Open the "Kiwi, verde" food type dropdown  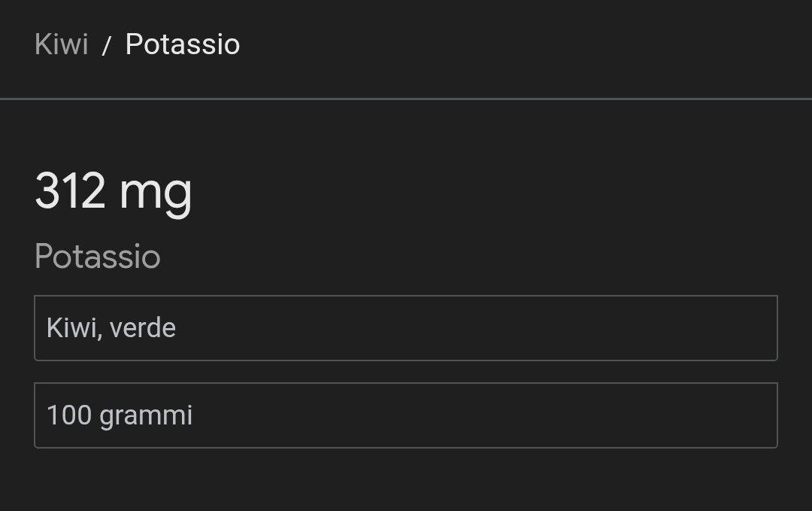click(405, 328)
